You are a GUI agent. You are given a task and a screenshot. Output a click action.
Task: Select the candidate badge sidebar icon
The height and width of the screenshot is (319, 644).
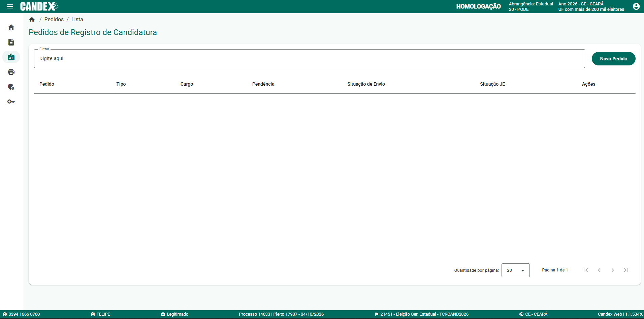11,57
